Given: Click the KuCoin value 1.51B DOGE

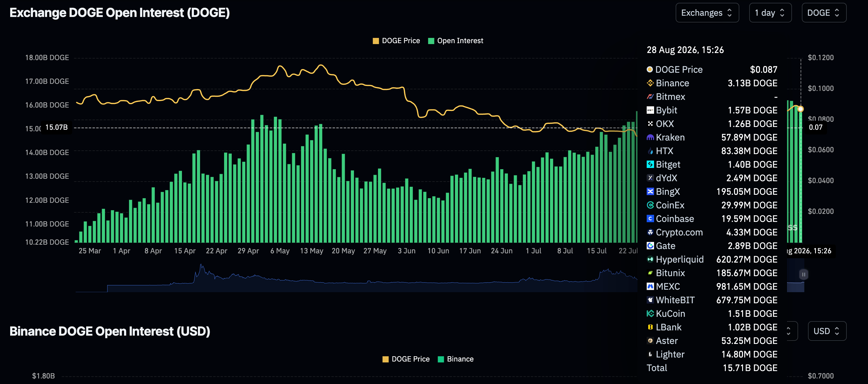Looking at the screenshot, I should [753, 313].
